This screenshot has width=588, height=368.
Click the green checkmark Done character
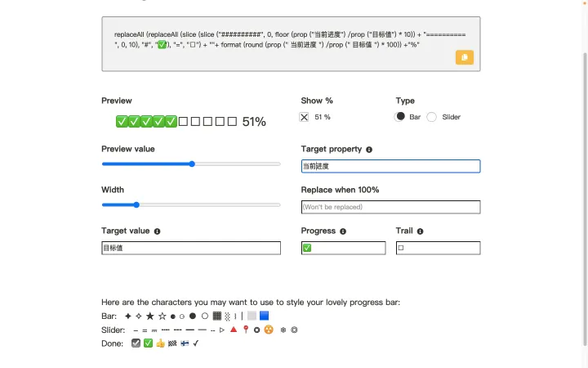click(148, 343)
